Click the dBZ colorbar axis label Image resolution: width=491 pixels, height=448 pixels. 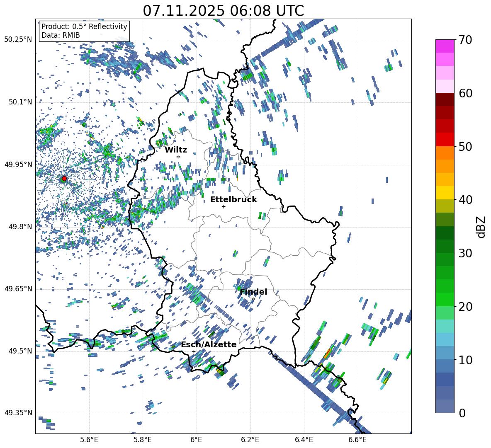point(481,227)
